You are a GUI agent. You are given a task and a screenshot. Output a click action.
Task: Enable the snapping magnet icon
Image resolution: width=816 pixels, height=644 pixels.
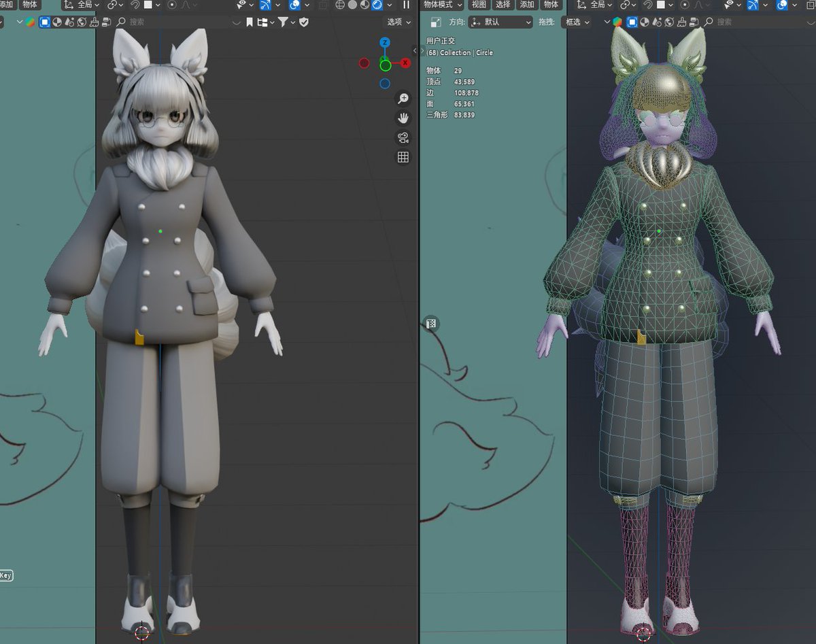[136, 5]
